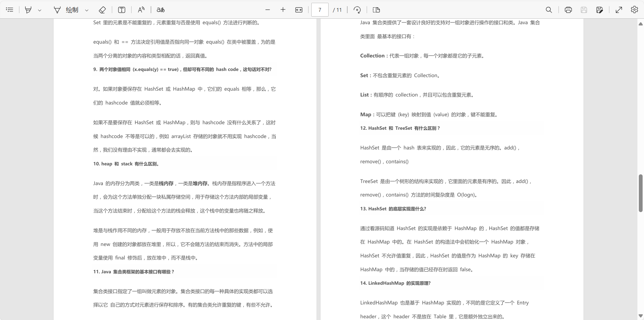The image size is (644, 320).
Task: Click the bold term 'Map' definition
Action: [x=365, y=115]
